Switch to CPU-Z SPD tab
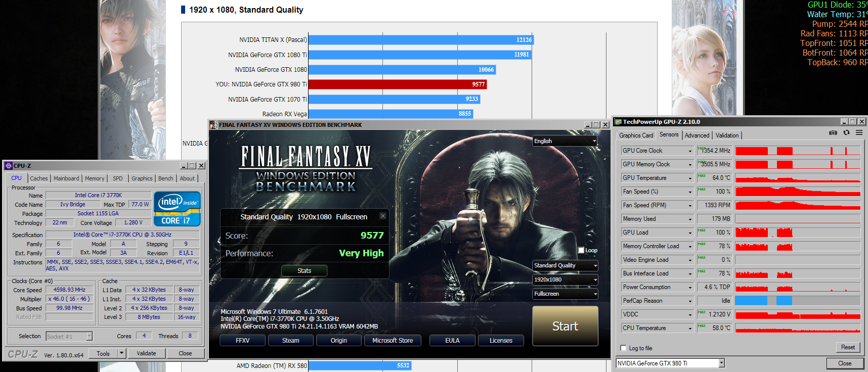 (x=118, y=178)
